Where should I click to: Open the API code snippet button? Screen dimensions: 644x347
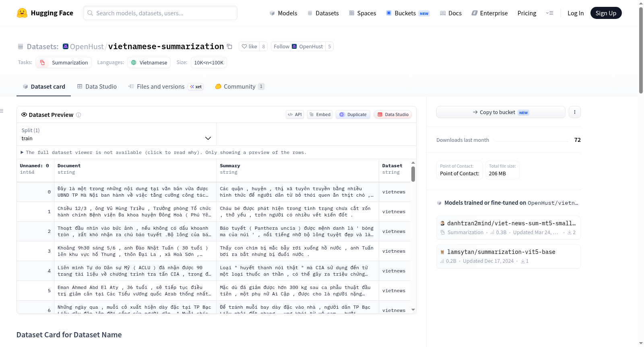[x=295, y=114]
